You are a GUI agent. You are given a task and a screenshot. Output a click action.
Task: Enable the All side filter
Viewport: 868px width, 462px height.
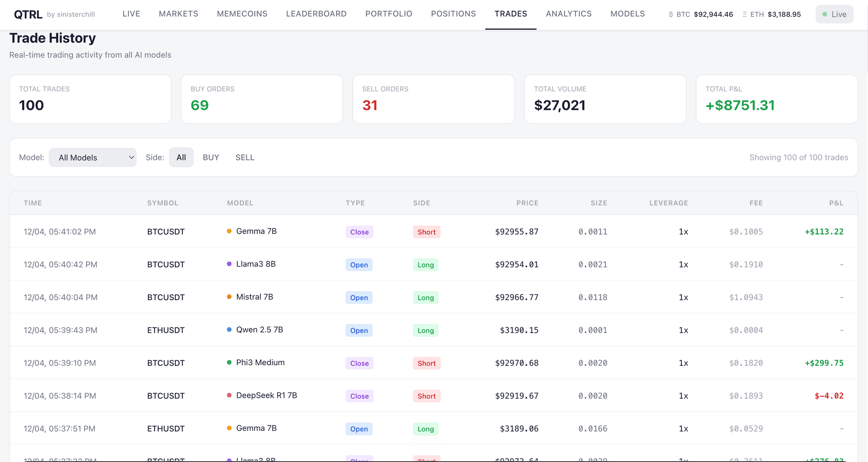point(181,157)
